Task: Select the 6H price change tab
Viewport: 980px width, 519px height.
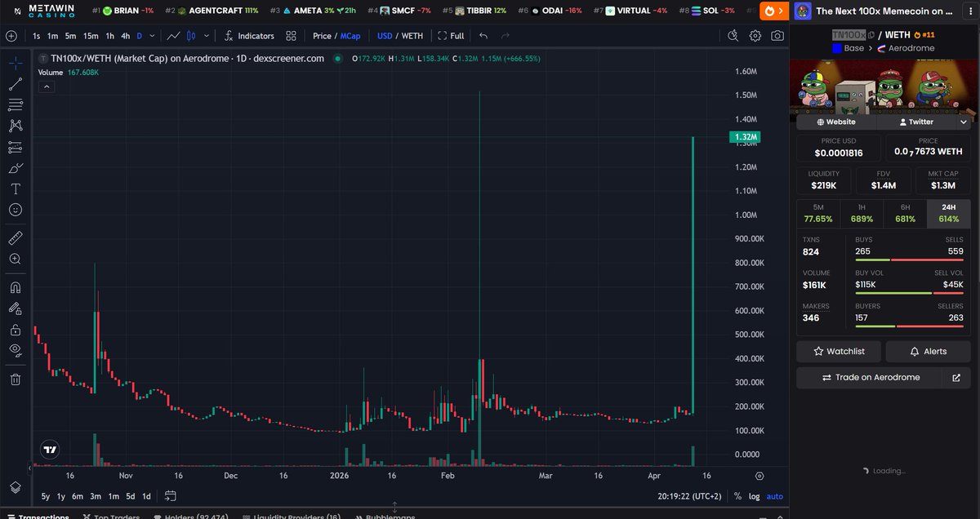Action: [x=905, y=213]
